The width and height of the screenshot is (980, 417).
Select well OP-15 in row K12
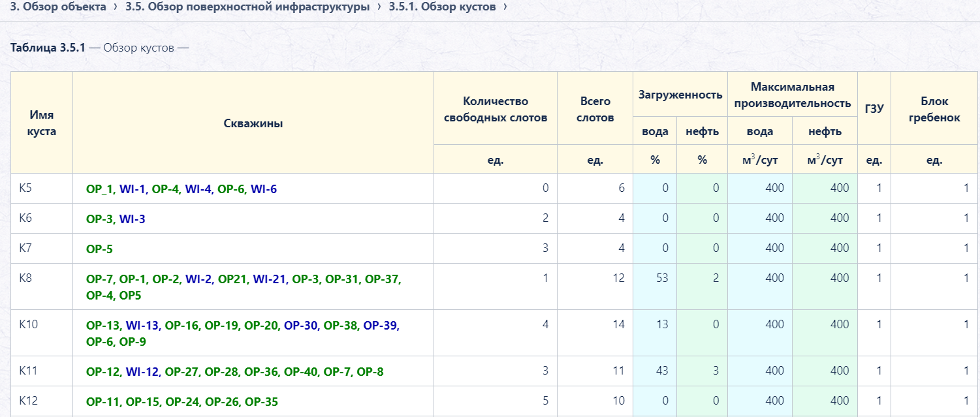(x=142, y=402)
